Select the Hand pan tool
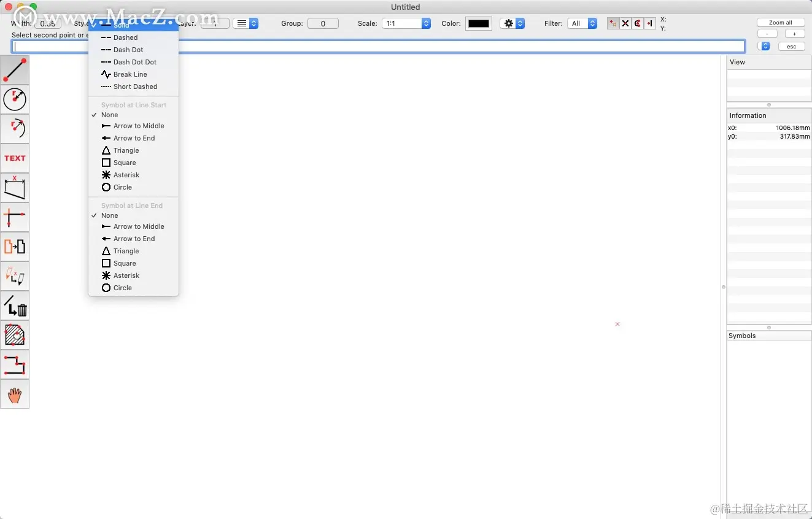The width and height of the screenshot is (812, 519). click(15, 394)
